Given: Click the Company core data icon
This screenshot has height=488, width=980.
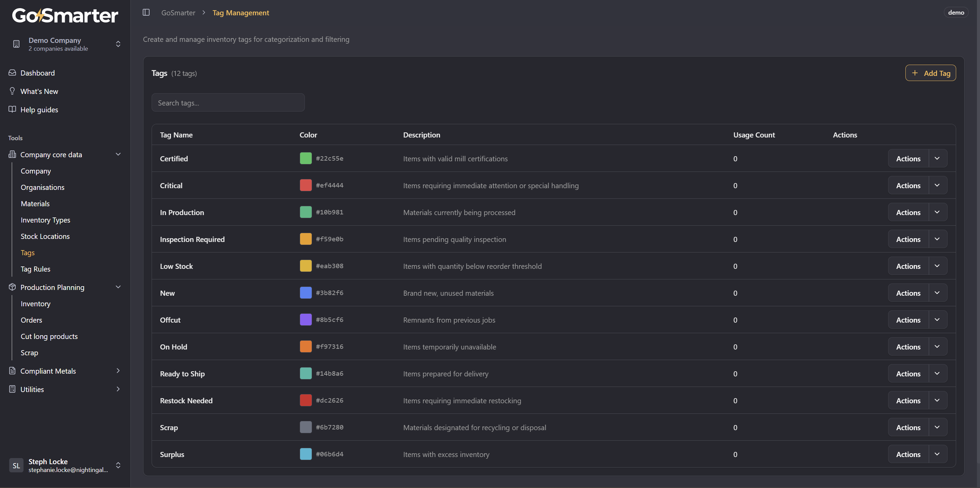Looking at the screenshot, I should [x=12, y=154].
